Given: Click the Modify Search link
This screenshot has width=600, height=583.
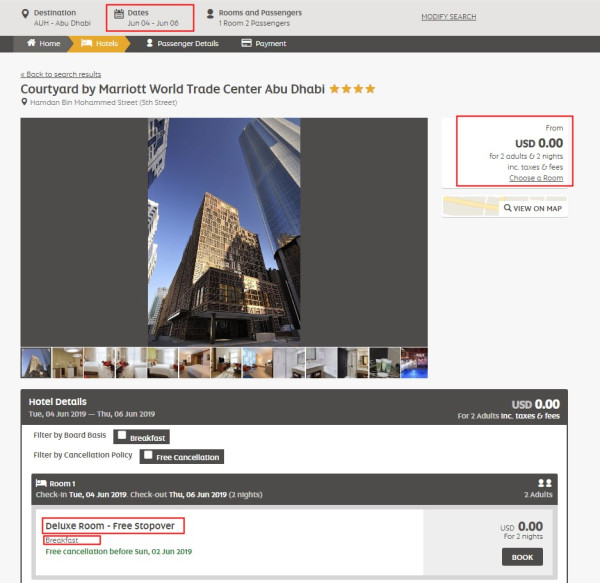Looking at the screenshot, I should click(448, 17).
